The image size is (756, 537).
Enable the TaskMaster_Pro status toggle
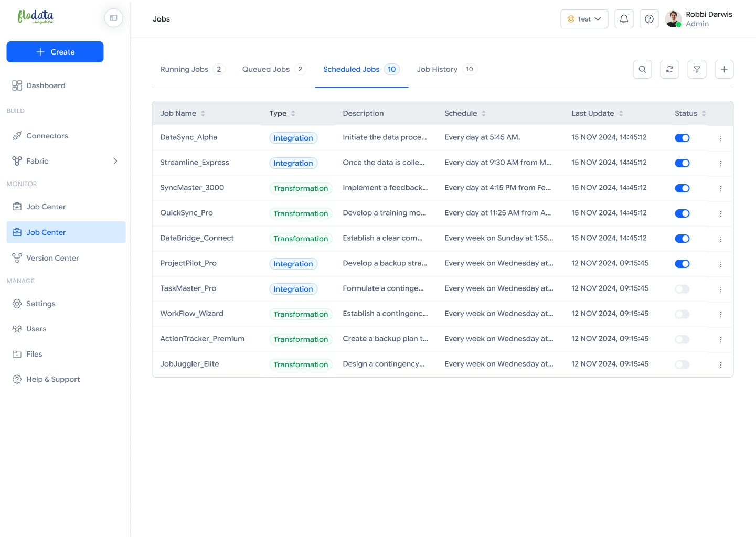pyautogui.click(x=682, y=289)
